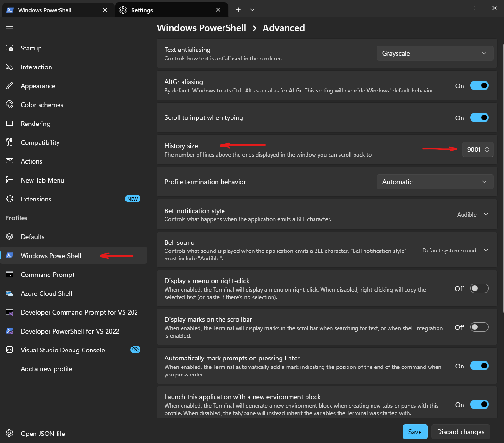The height and width of the screenshot is (443, 504).
Task: Open the Startup settings page
Action: tap(74, 48)
